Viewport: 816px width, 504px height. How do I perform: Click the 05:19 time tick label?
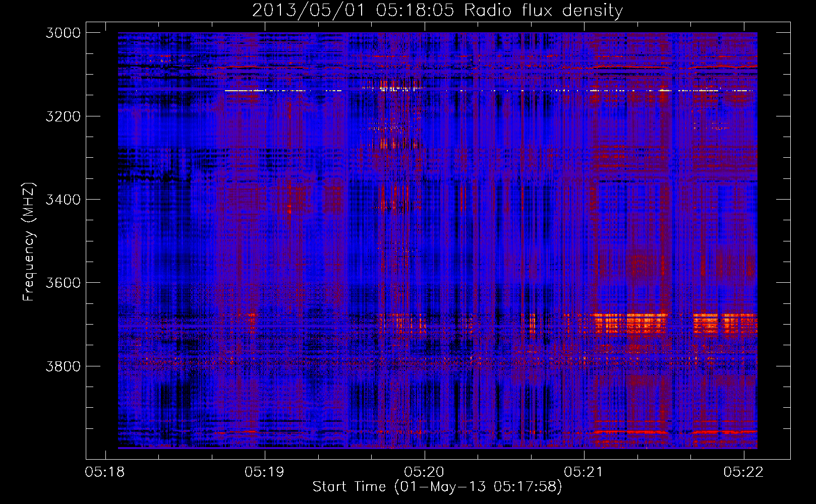click(x=264, y=472)
